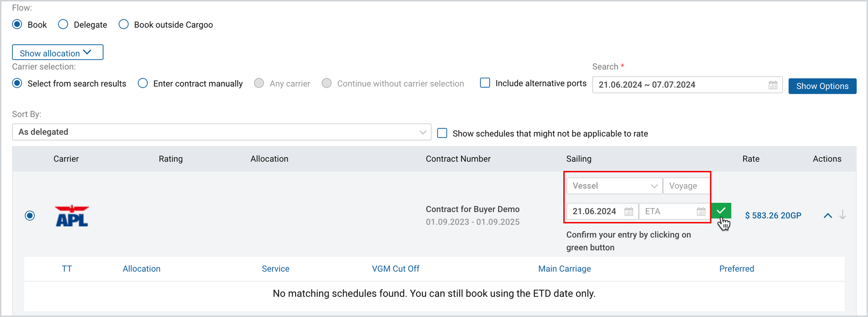Viewport: 868px width, 317px height.
Task: Click the Rate column header
Action: (751, 159)
